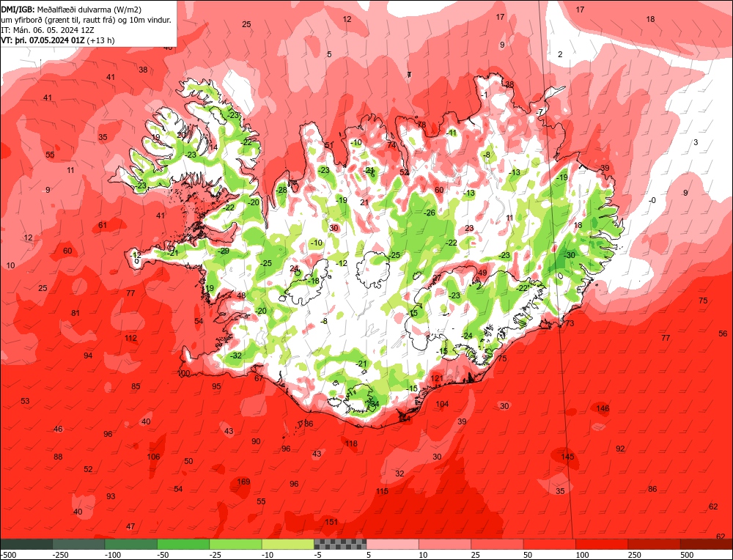Click the map value 115 in the southern sea
The image size is (733, 560).
pos(383,491)
